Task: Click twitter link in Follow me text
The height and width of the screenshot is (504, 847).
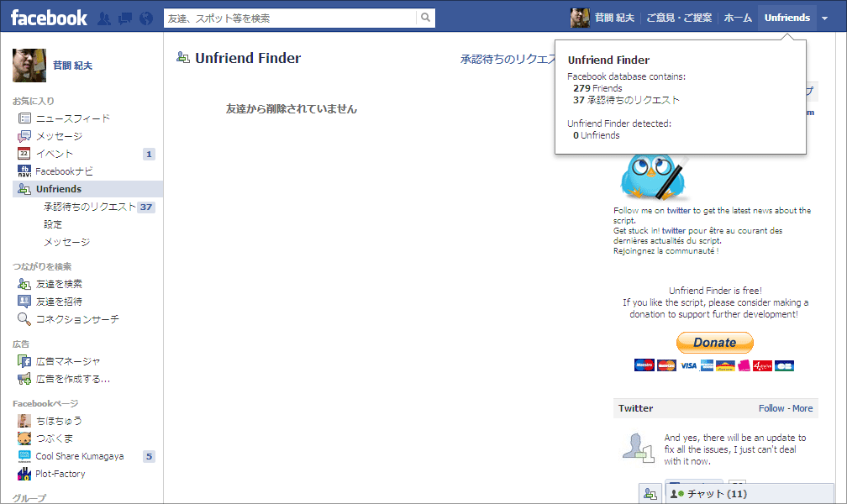Action: point(678,211)
